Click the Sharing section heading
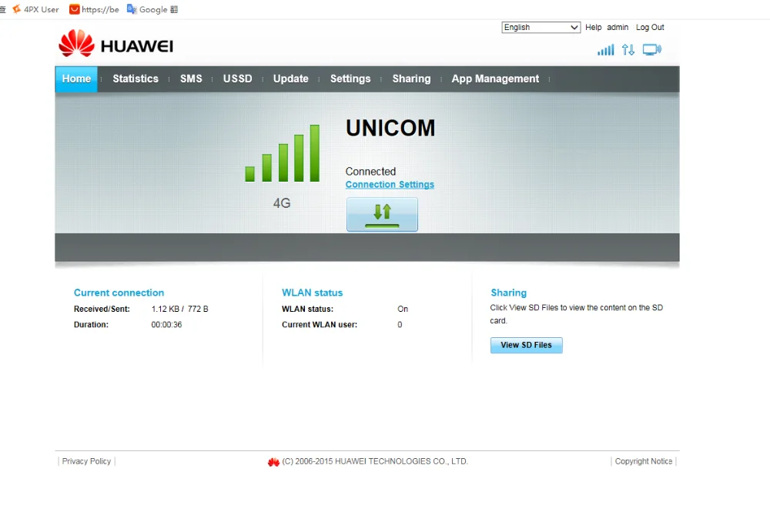 [509, 293]
